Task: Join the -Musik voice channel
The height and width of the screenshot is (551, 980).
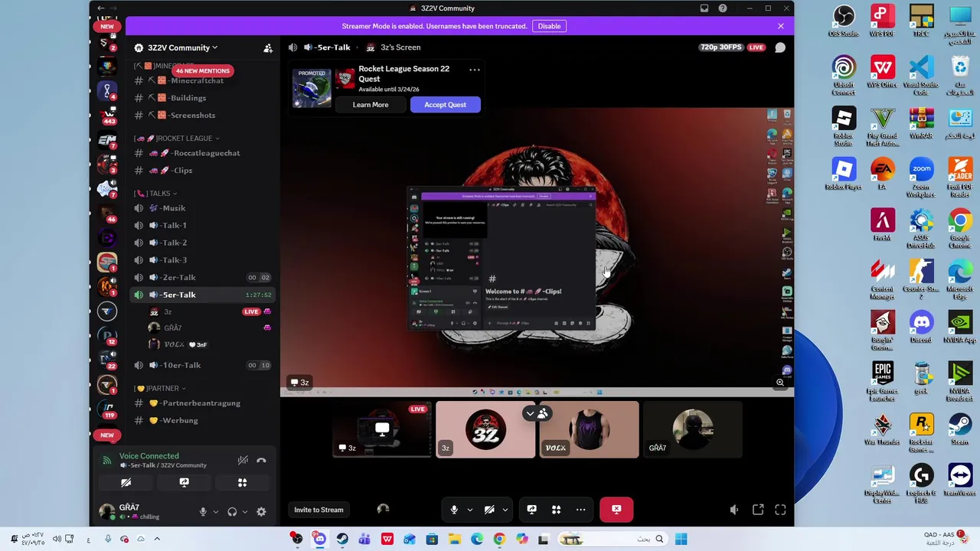Action: click(x=202, y=208)
